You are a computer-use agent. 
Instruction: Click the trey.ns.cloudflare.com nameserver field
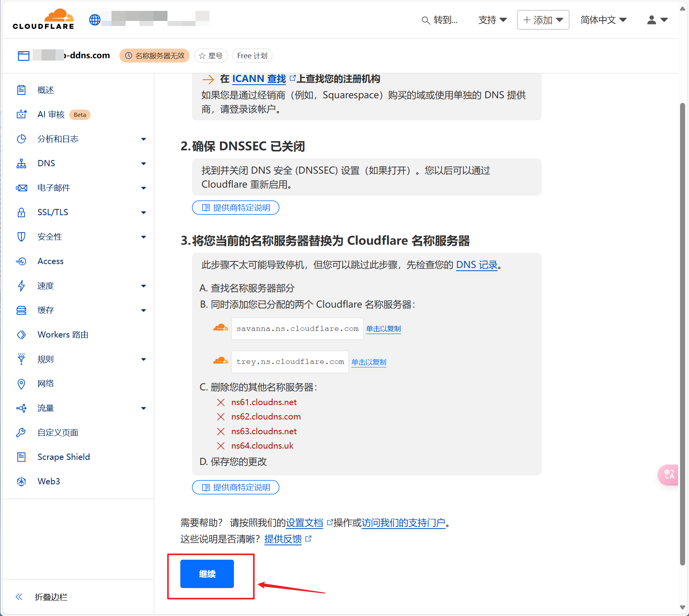point(290,362)
